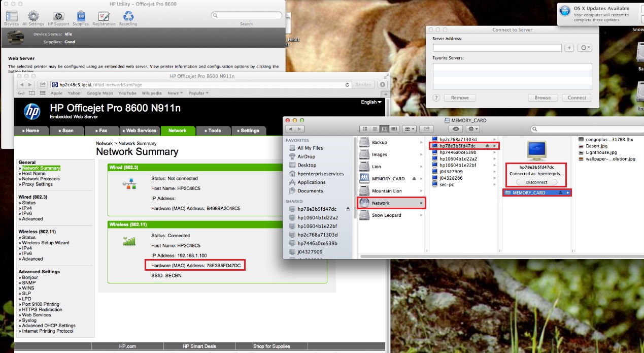Open the recent servers clock dropdown

[x=584, y=47]
